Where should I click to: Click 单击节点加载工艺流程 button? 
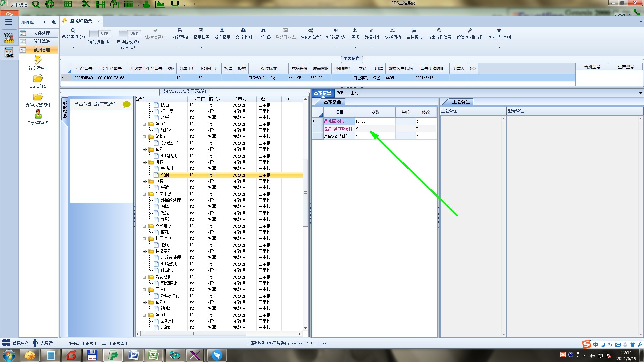click(95, 104)
